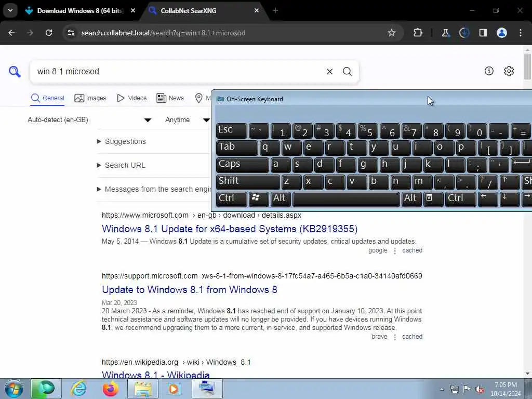Open the browser profile avatar
This screenshot has width=532, height=399.
(502, 33)
